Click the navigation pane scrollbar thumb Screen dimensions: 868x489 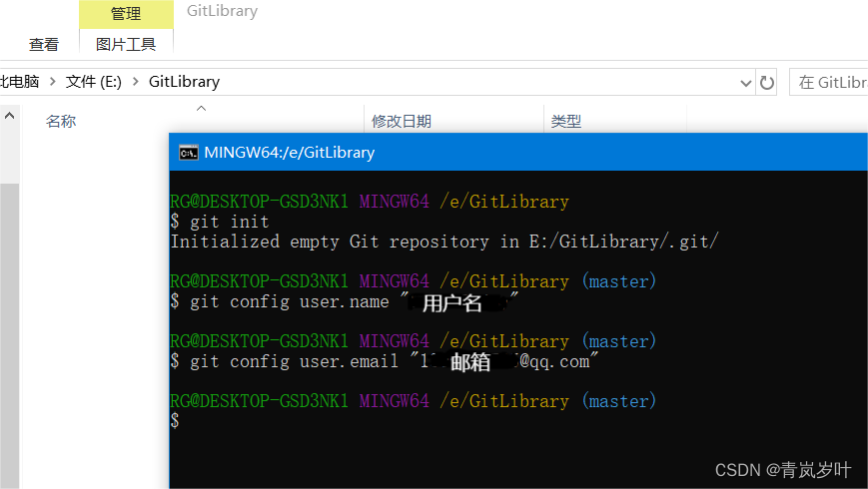(9, 335)
